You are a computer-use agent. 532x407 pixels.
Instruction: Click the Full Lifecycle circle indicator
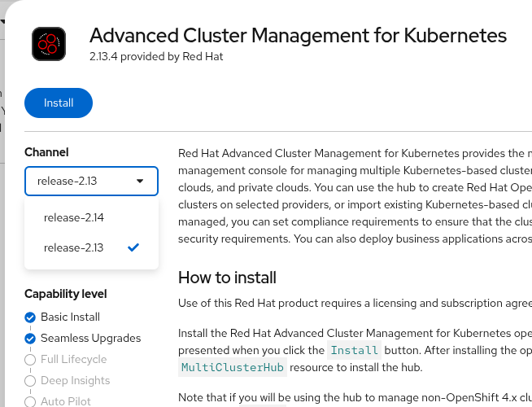(x=30, y=359)
